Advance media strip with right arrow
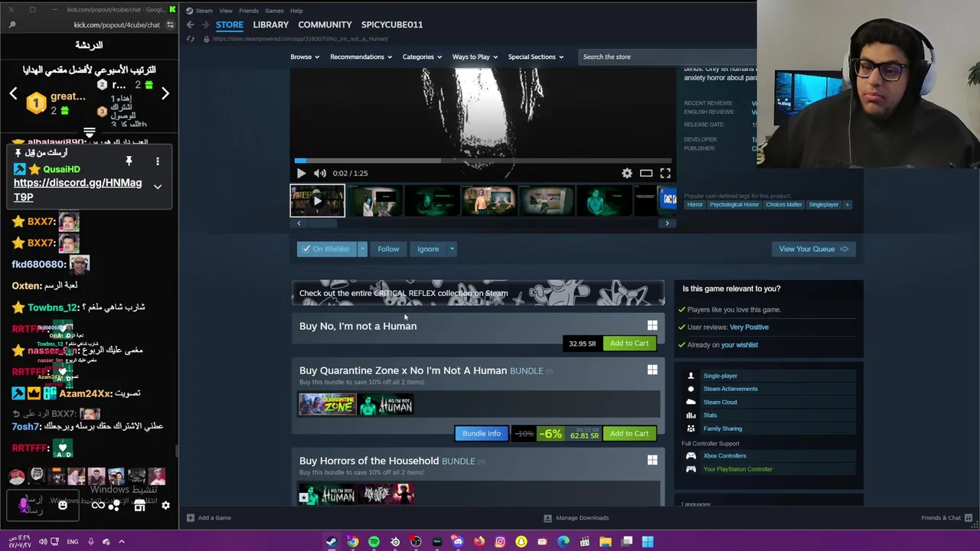Viewport: 980px width, 551px height. click(667, 223)
